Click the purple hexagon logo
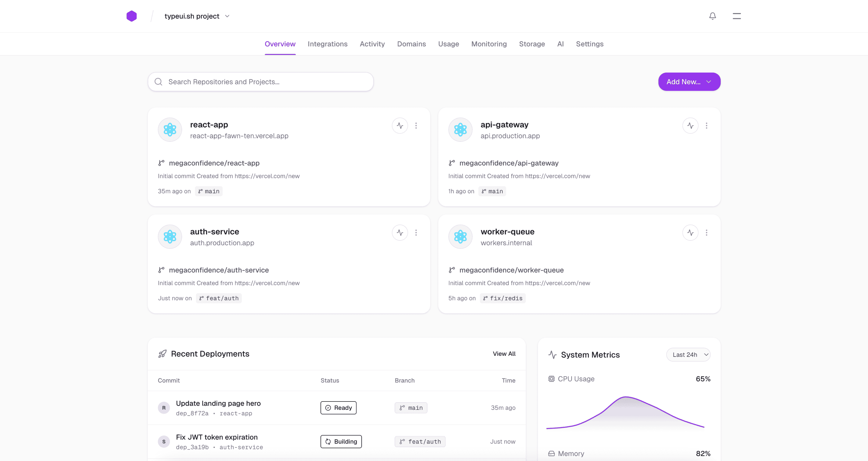The height and width of the screenshot is (461, 868). click(x=132, y=16)
